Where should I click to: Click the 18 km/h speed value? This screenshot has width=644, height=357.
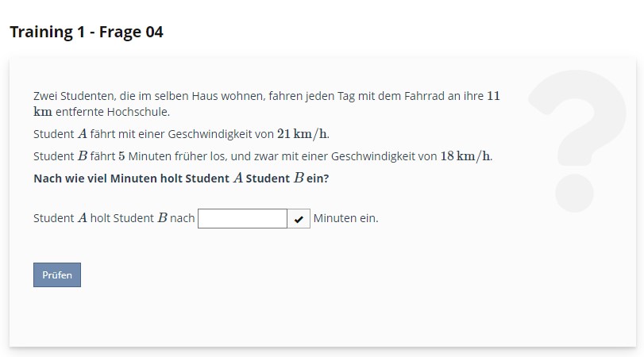point(465,155)
